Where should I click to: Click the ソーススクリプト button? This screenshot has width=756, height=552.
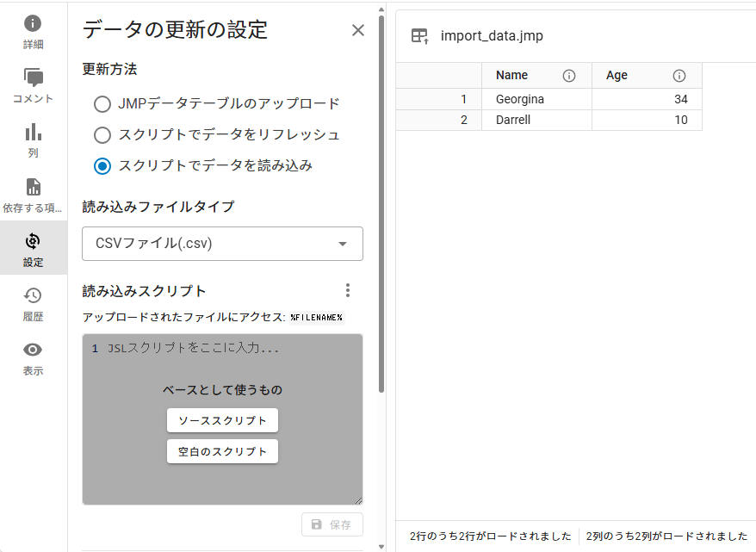[222, 421]
